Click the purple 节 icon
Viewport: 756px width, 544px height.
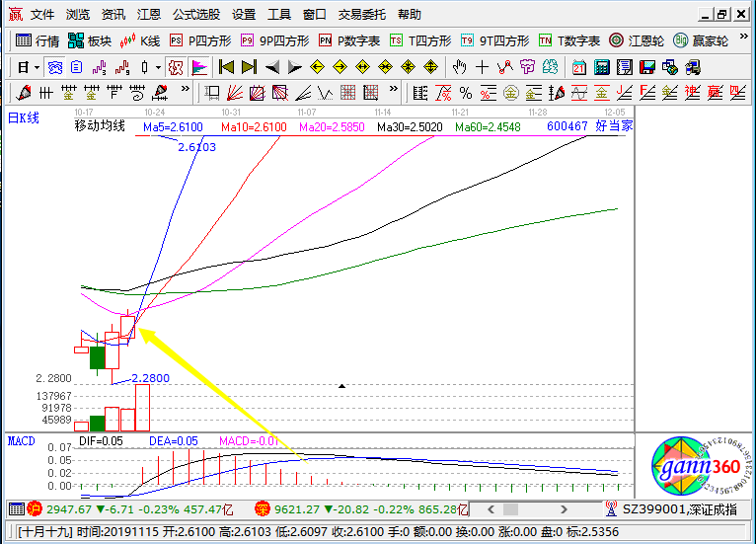click(x=527, y=67)
